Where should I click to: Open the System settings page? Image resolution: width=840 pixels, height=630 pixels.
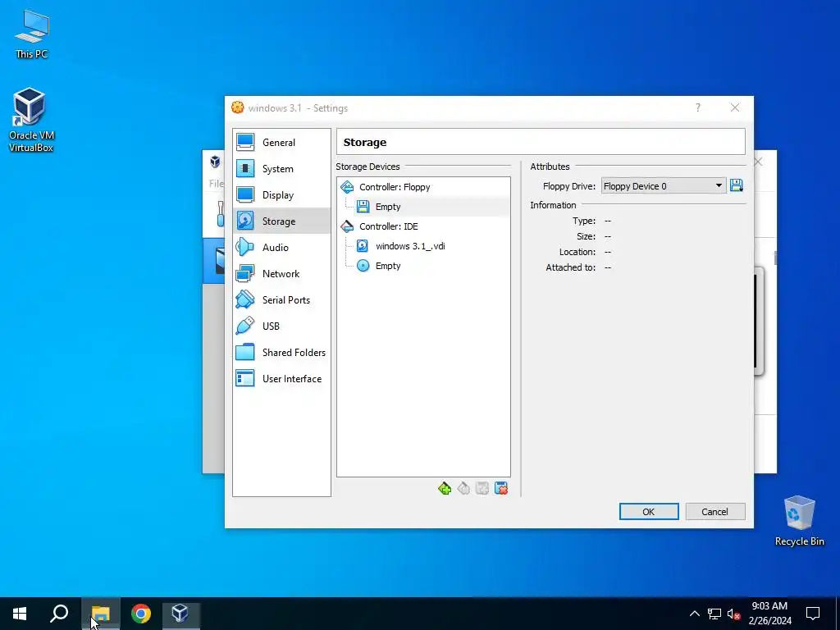click(x=281, y=169)
